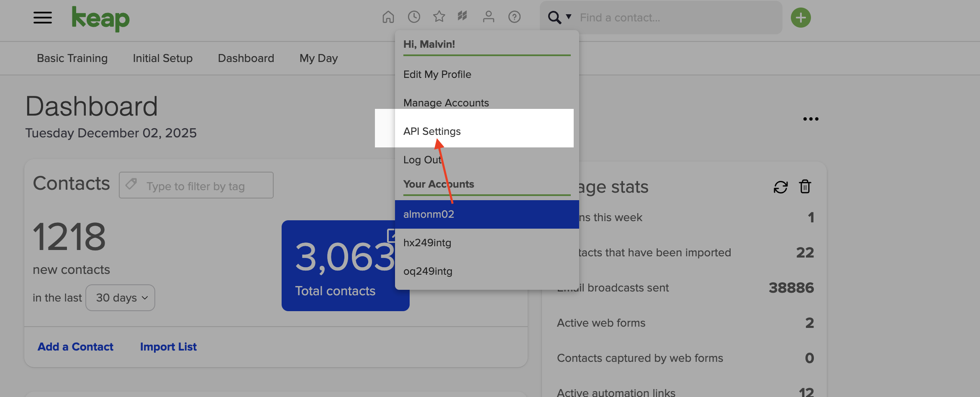Select the account hx249intg
Screen dimensions: 980x397
pyautogui.click(x=427, y=242)
